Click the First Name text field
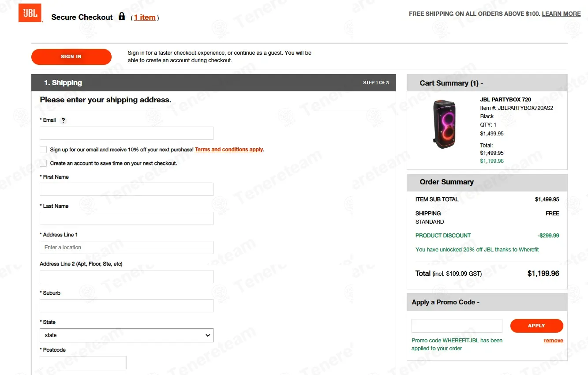The width and height of the screenshot is (588, 375). pos(126,189)
